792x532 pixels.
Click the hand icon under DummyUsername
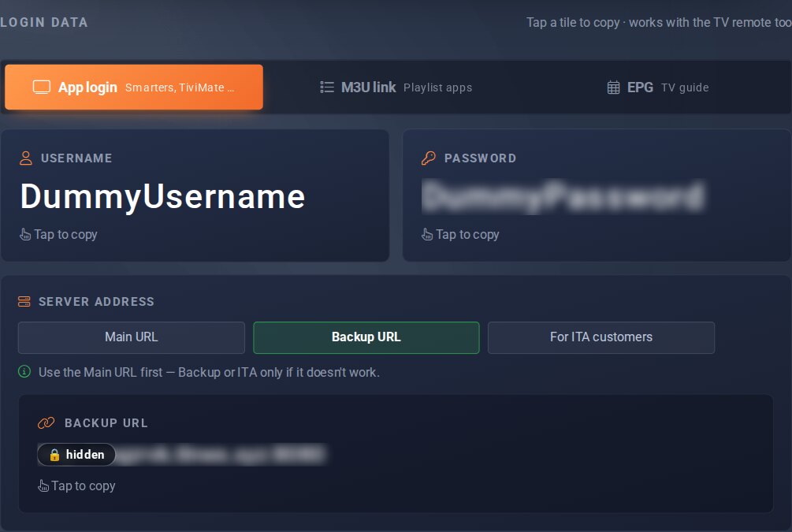pos(24,234)
